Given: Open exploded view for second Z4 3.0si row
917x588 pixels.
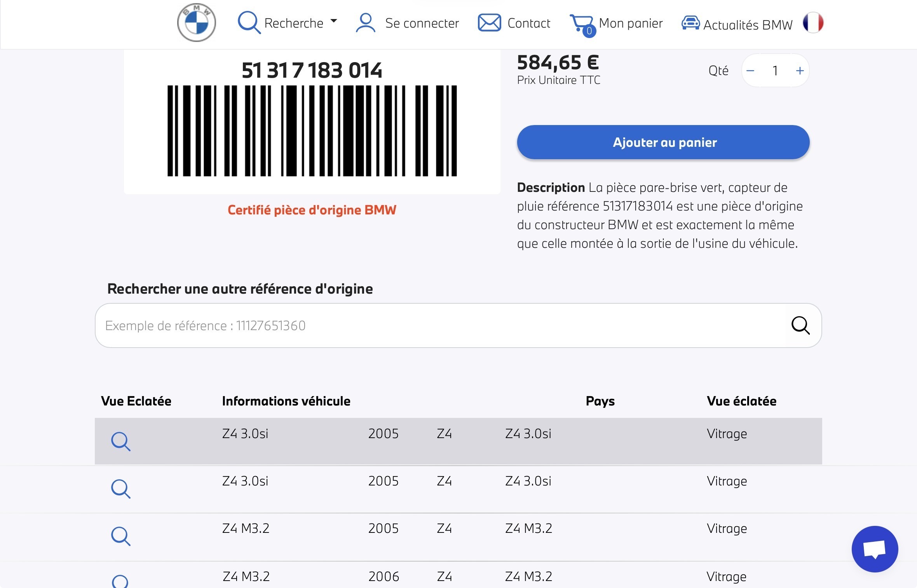Looking at the screenshot, I should [x=121, y=489].
